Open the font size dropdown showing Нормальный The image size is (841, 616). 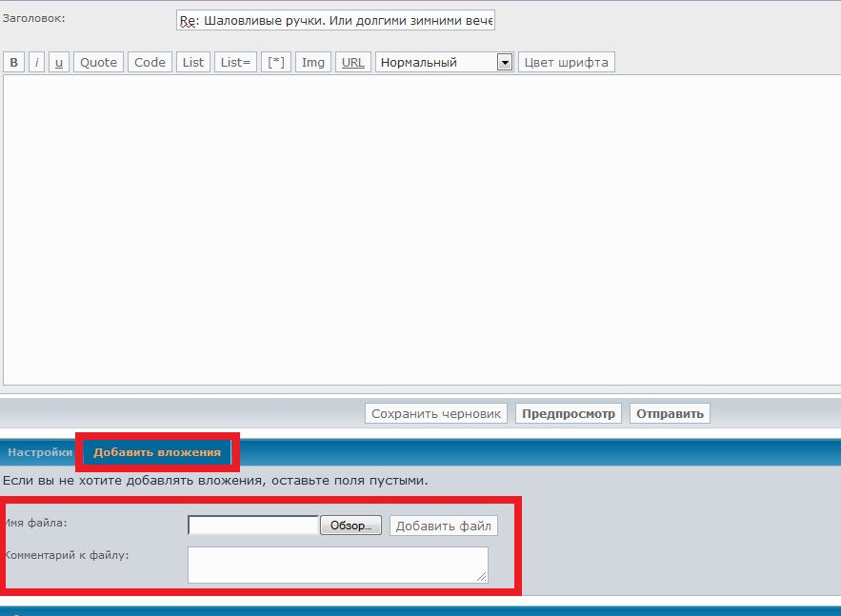445,63
